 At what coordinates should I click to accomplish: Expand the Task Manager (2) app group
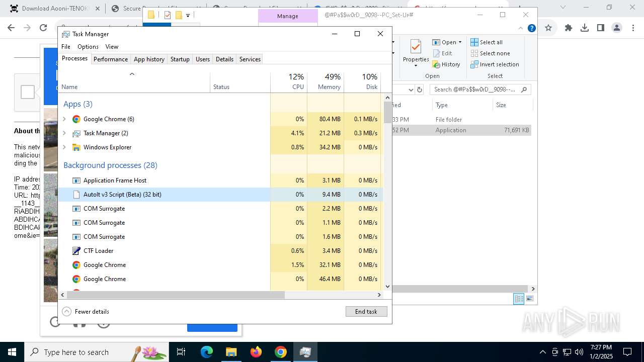(x=64, y=133)
